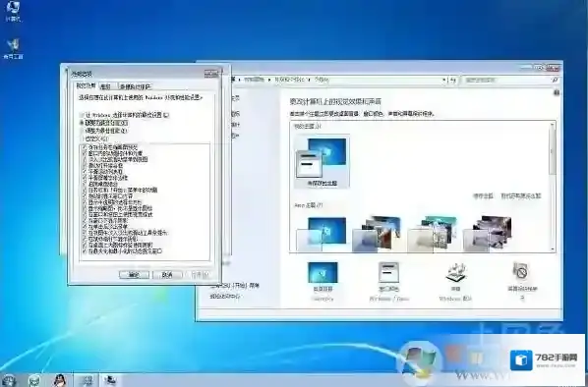This screenshot has height=387, width=588.
Task: Toggle 'Show shadows under windows' checkbox
Action: pyautogui.click(x=85, y=221)
